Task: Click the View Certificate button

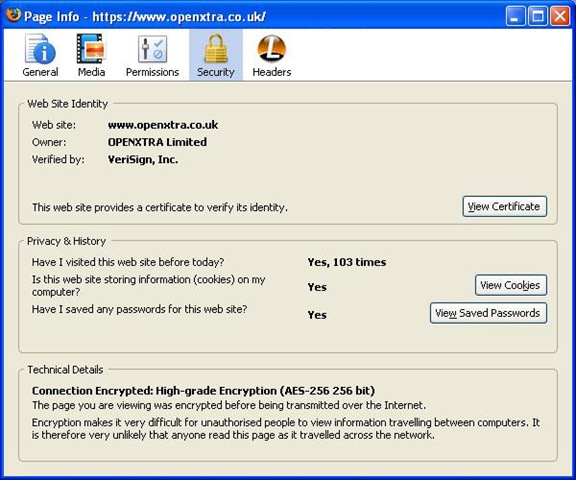Action: (504, 206)
